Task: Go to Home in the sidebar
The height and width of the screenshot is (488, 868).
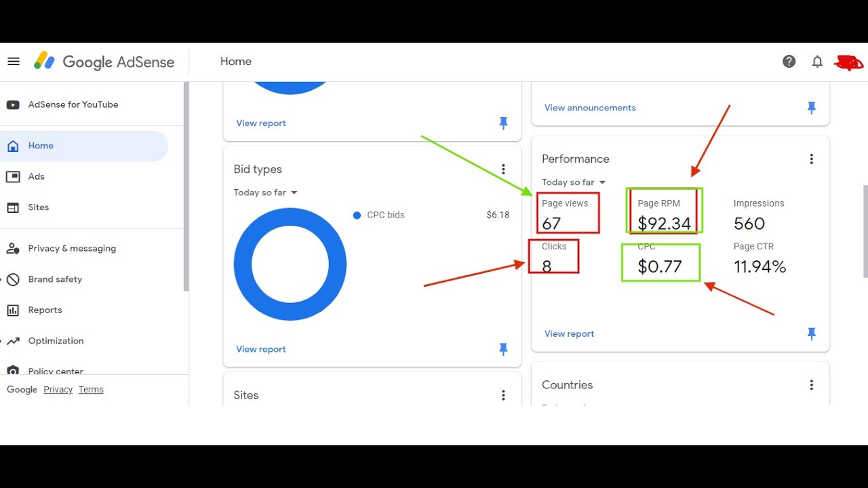Action: click(x=84, y=146)
